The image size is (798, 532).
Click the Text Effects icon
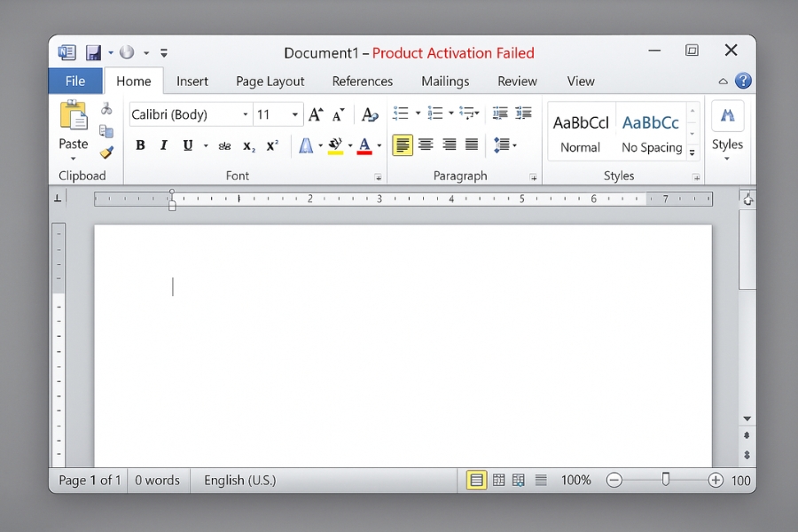point(306,145)
